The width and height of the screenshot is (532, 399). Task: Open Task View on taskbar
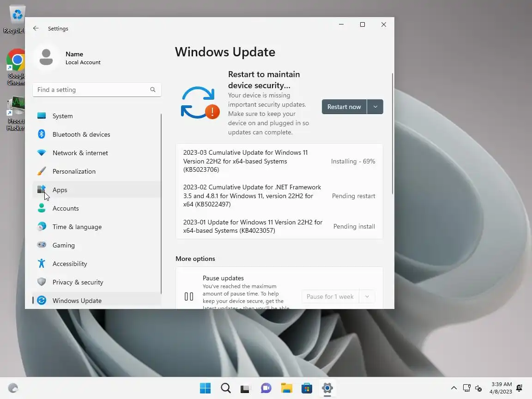(x=245, y=388)
